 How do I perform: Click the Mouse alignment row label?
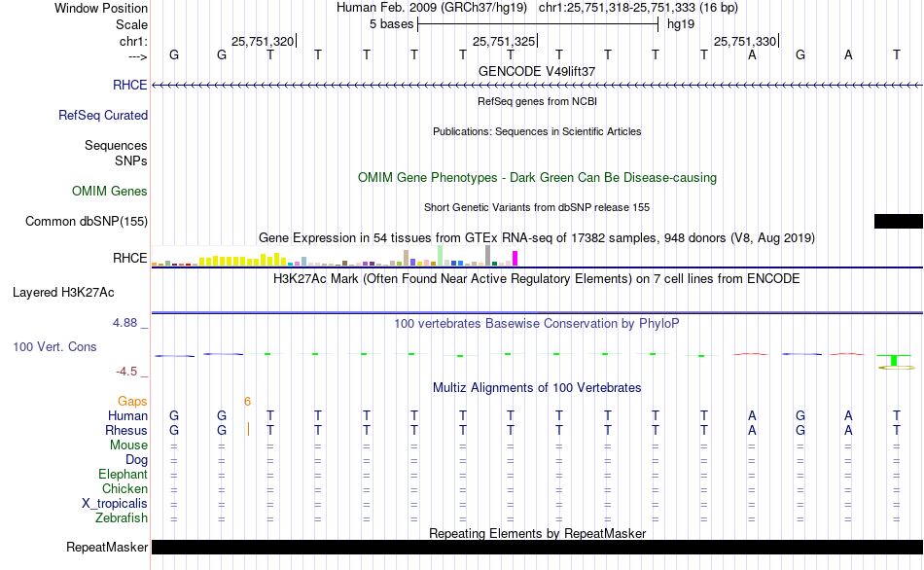pyautogui.click(x=128, y=445)
